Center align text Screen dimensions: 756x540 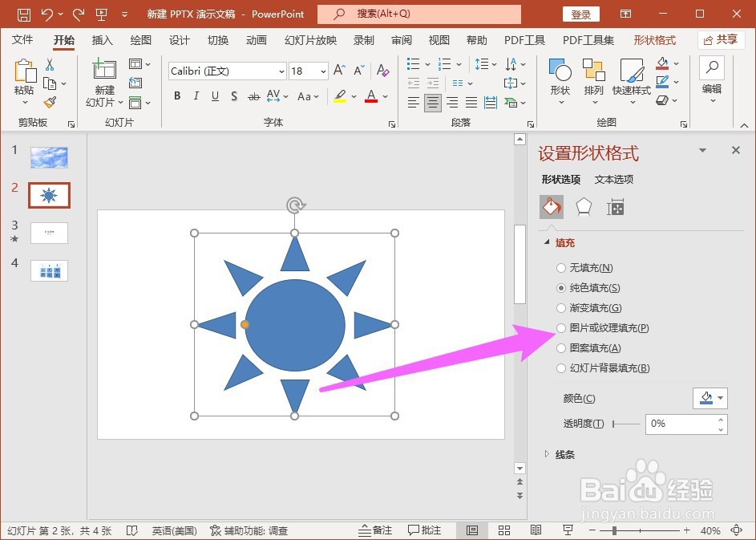pyautogui.click(x=433, y=103)
